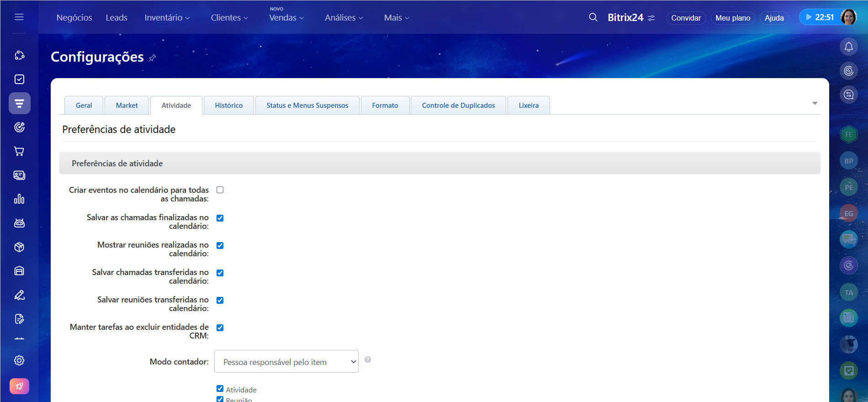Viewport: 868px width, 402px height.
Task: Open the bar chart analytics sidebar icon
Action: (x=19, y=199)
